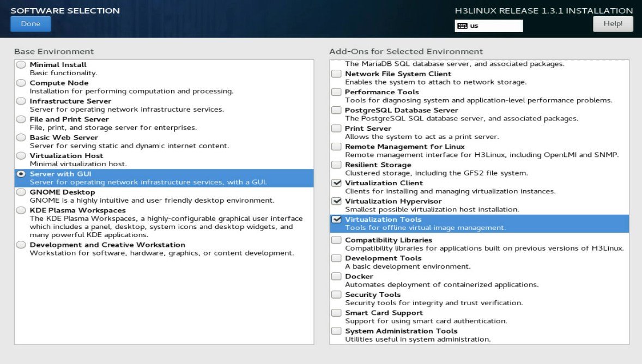Enable the Docker add-on checkbox

pos(336,276)
